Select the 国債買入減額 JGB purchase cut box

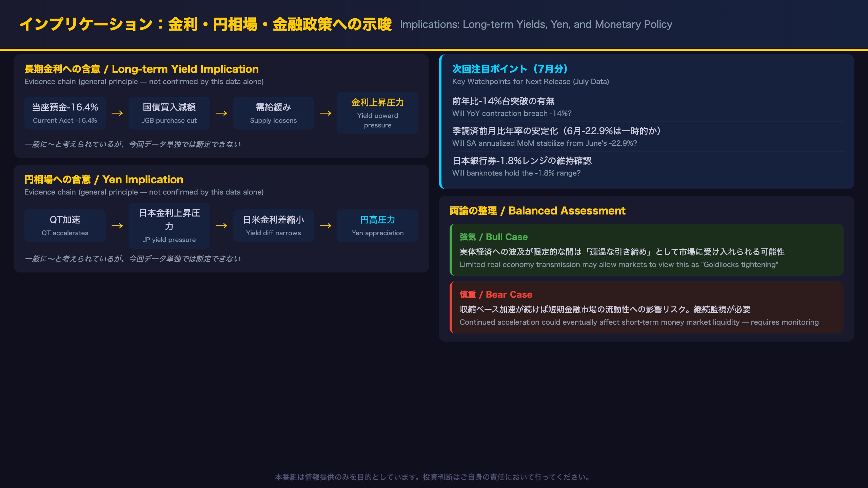point(169,113)
